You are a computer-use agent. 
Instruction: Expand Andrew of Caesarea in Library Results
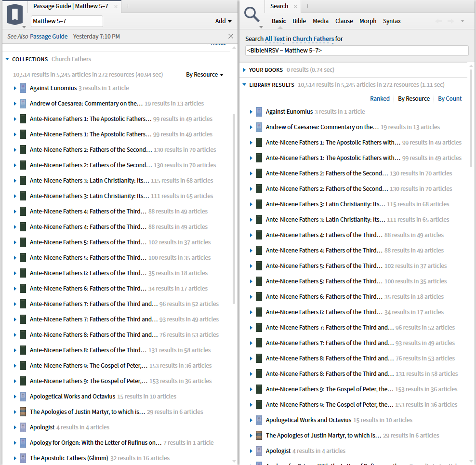(x=251, y=127)
